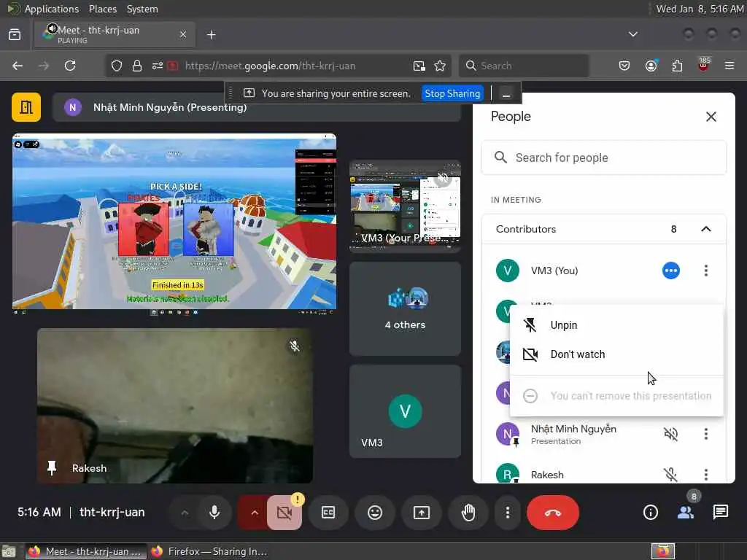This screenshot has width=747, height=560.
Task: Click the browser Search box
Action: coord(524,66)
